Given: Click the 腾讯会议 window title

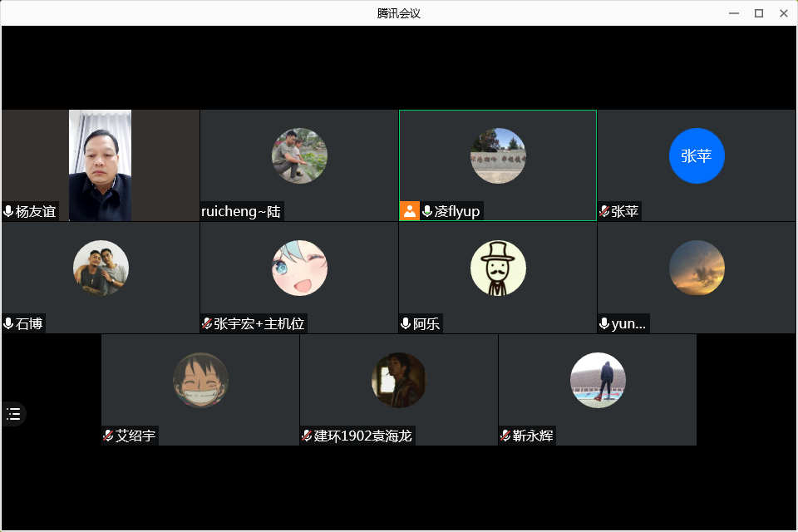Looking at the screenshot, I should [399, 13].
